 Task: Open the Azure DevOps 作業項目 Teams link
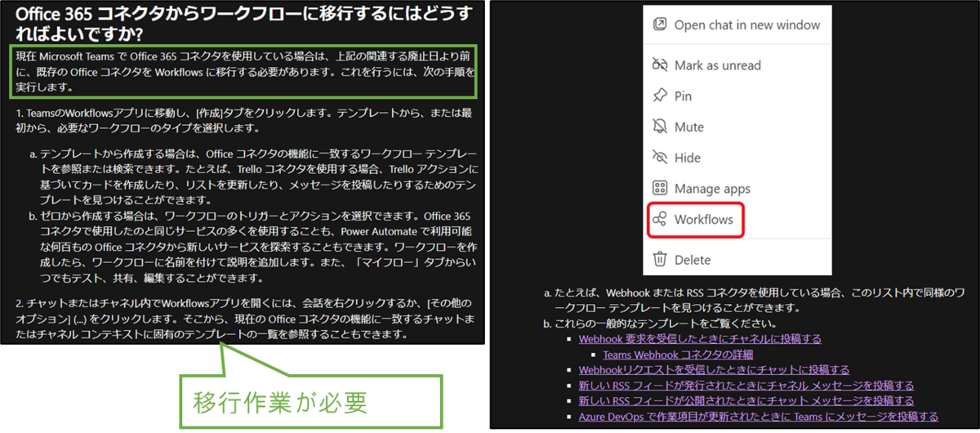pyautogui.click(x=758, y=417)
